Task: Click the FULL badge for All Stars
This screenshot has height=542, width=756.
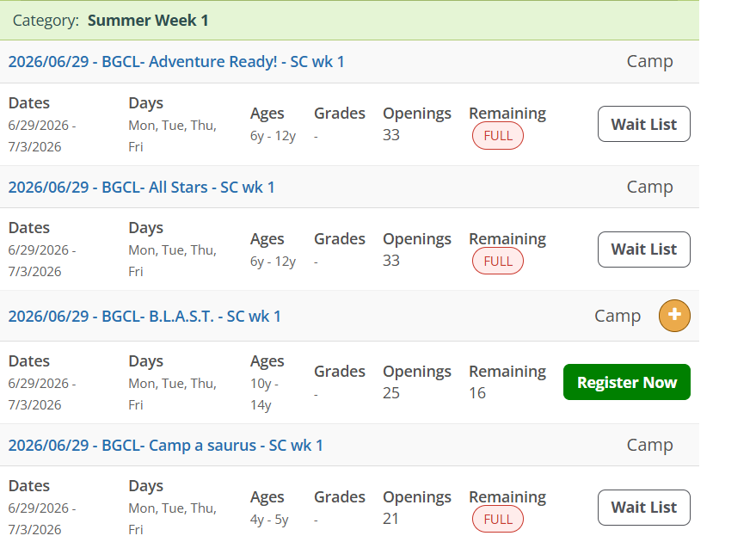Action: point(498,262)
